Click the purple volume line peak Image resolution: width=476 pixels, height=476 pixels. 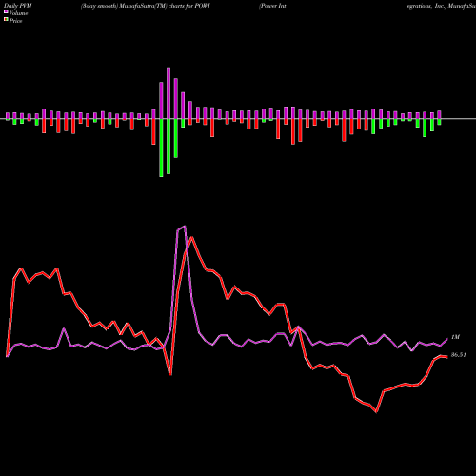click(185, 227)
